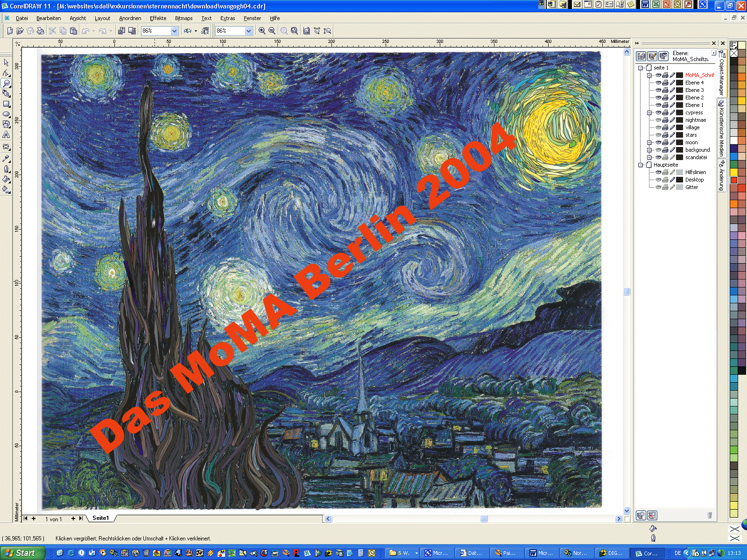Screen dimensions: 747x560
Task: Open the Effekte menu
Action: [158, 18]
